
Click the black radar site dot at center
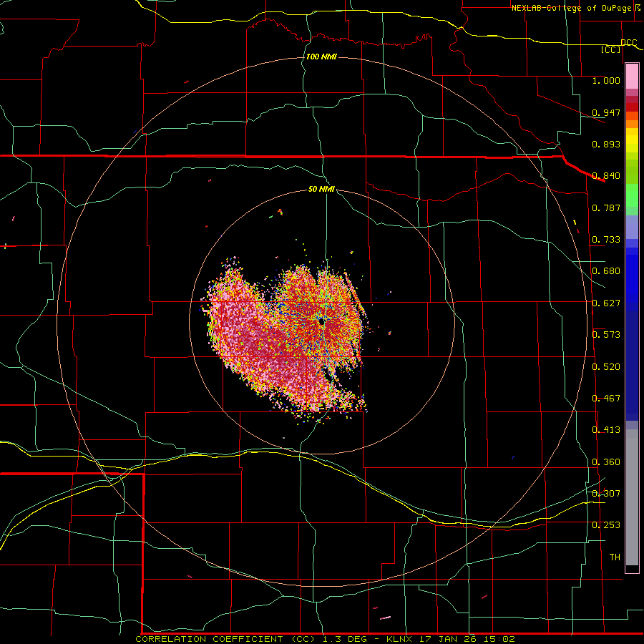[x=321, y=323]
